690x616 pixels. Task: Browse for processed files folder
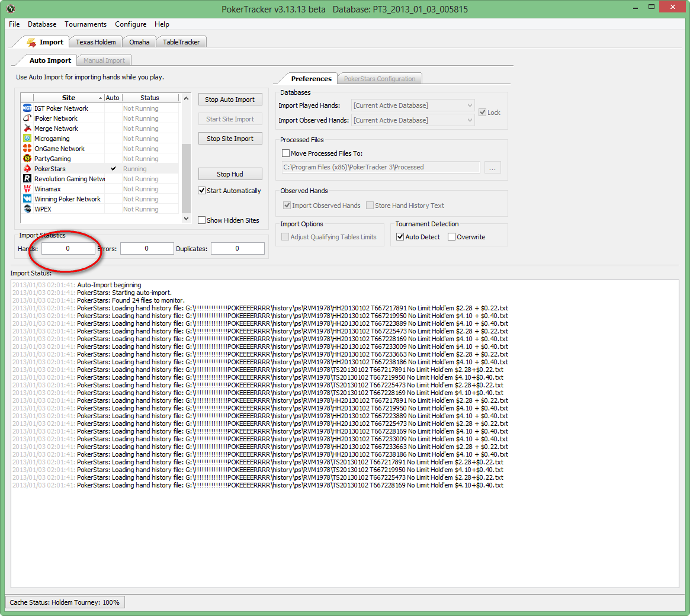point(492,167)
